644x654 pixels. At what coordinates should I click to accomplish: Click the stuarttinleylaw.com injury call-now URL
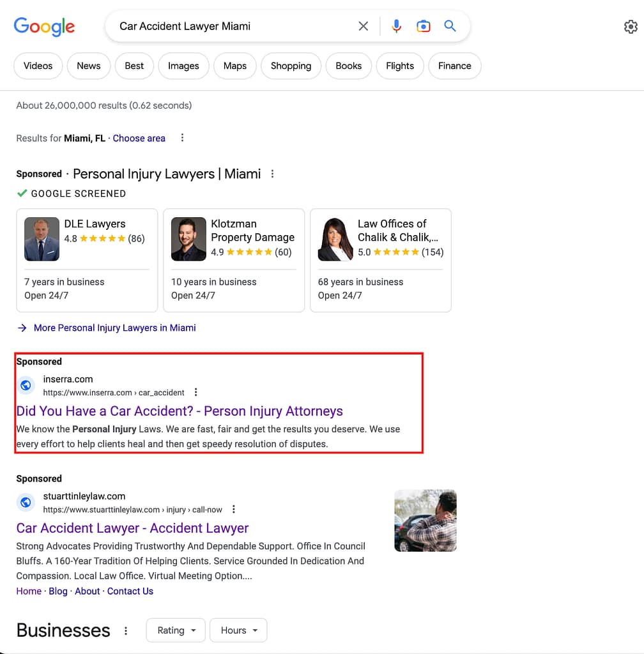click(x=133, y=510)
